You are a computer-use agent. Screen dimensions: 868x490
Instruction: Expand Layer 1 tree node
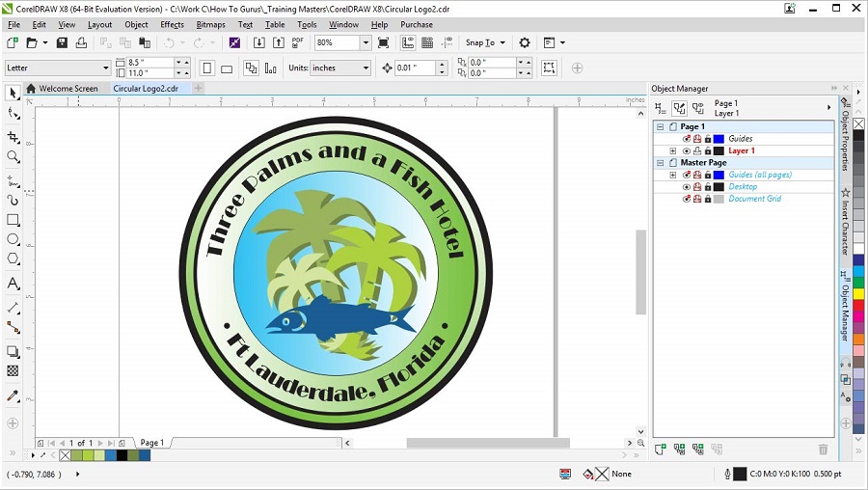(672, 150)
